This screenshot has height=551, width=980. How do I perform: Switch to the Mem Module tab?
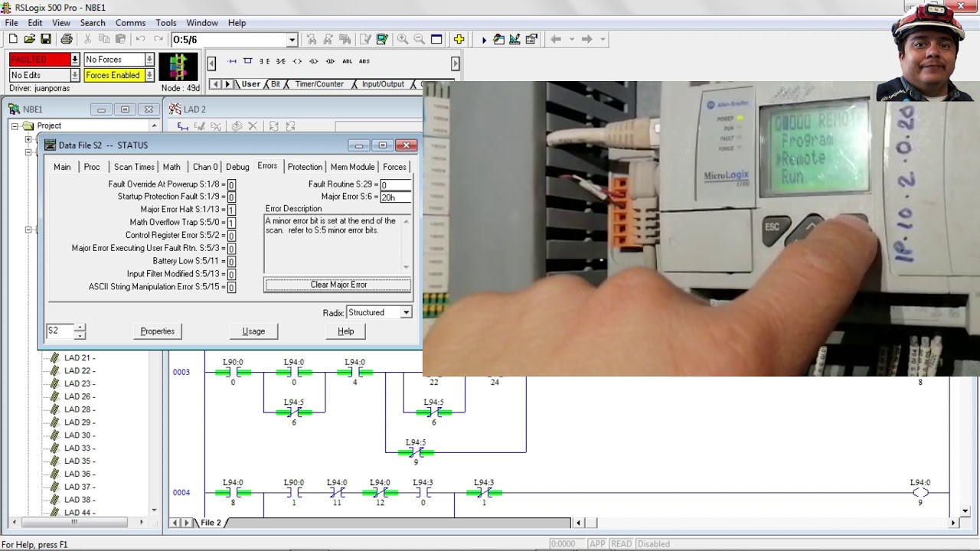[x=352, y=167]
